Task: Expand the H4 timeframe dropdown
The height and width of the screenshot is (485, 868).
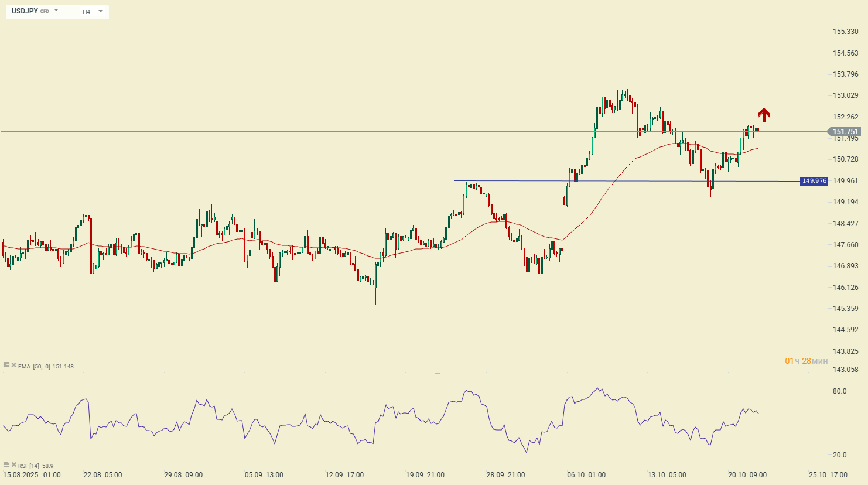Action: [100, 11]
